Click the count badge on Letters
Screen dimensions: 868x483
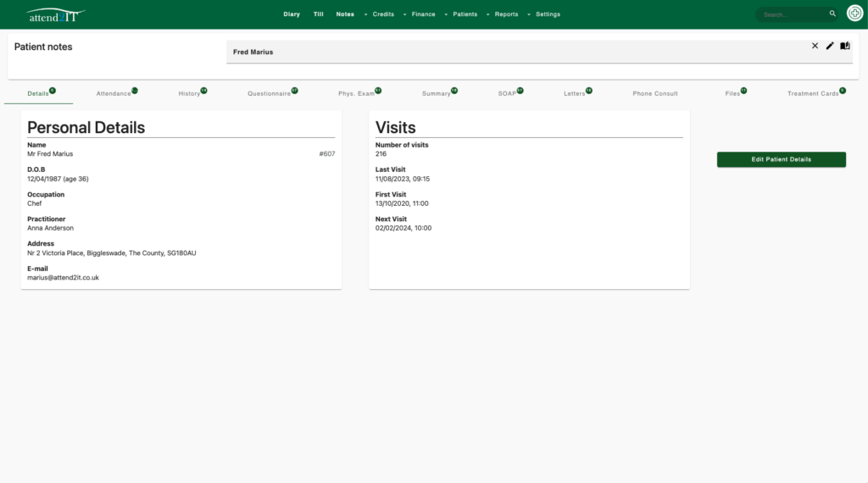click(589, 90)
